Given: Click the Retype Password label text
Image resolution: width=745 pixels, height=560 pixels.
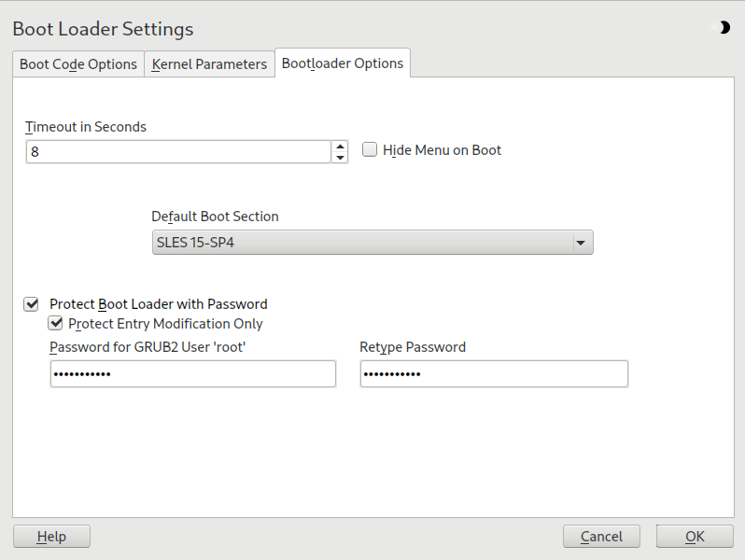Looking at the screenshot, I should (x=413, y=347).
